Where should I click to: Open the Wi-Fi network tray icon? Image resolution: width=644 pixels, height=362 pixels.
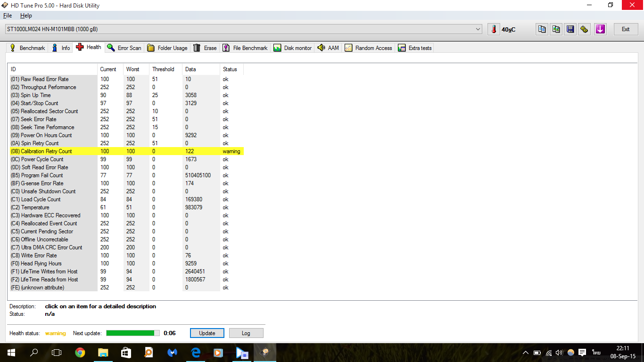pos(549,353)
